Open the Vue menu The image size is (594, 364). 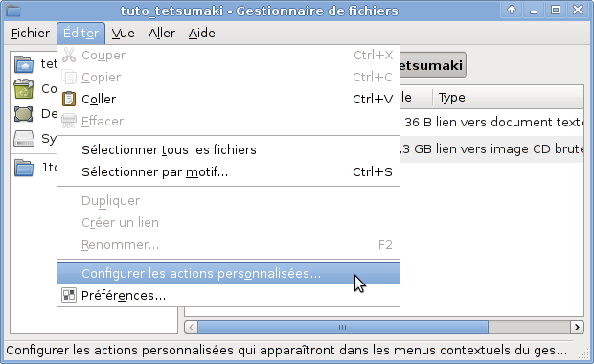pos(124,34)
